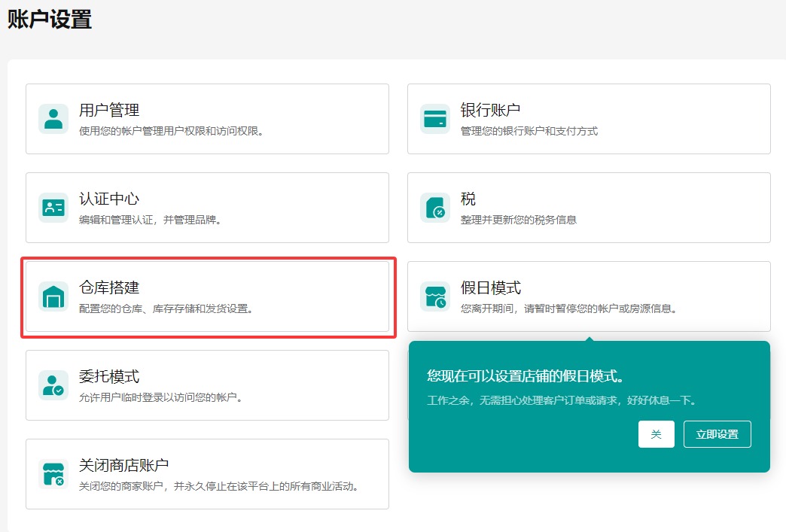The width and height of the screenshot is (786, 532).
Task: Click the 关闭商店账户 closed store icon
Action: (52, 474)
